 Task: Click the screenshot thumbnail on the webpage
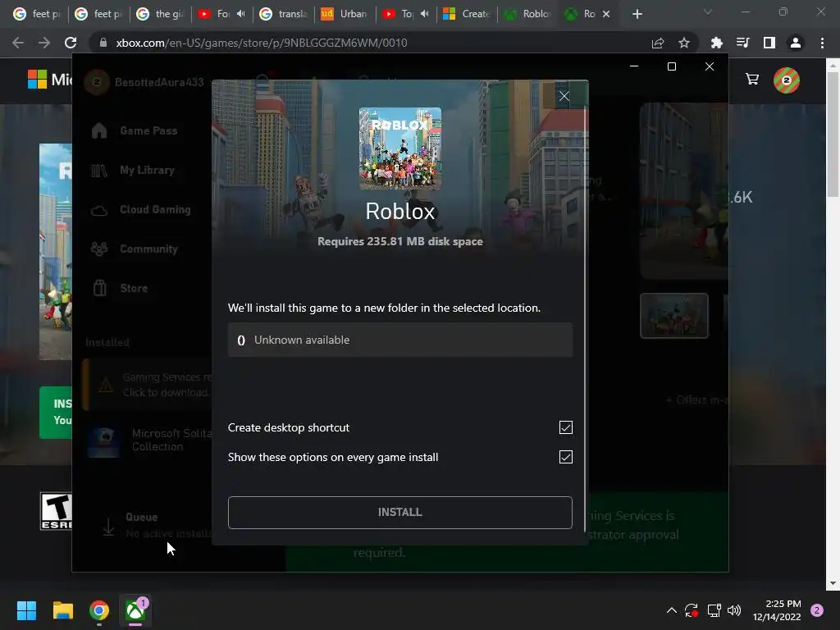674,316
